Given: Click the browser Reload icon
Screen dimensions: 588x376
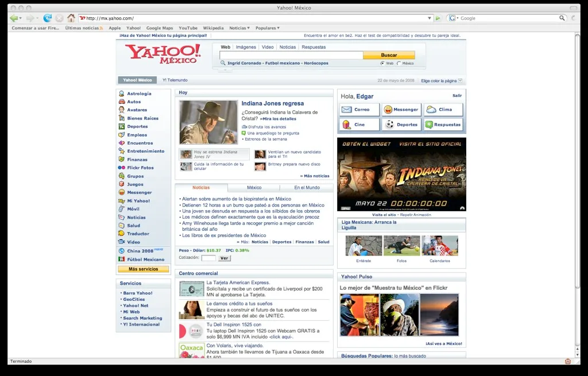Looking at the screenshot, I should click(x=48, y=18).
